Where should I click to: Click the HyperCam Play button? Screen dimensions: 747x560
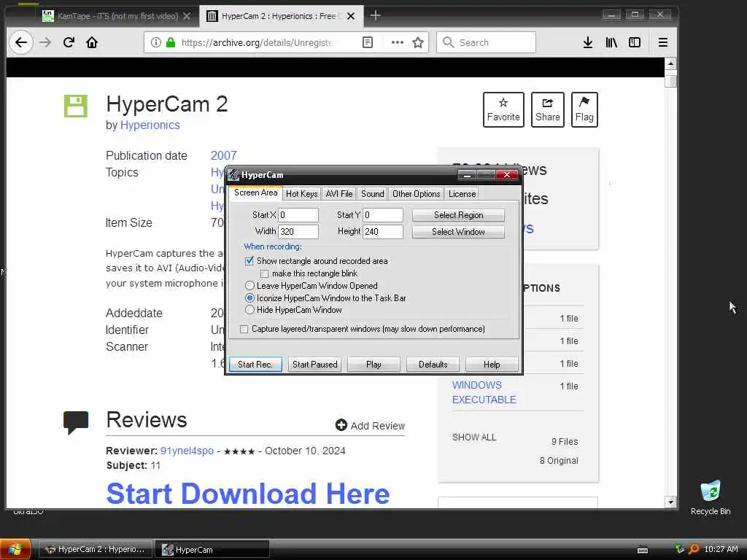click(x=373, y=365)
